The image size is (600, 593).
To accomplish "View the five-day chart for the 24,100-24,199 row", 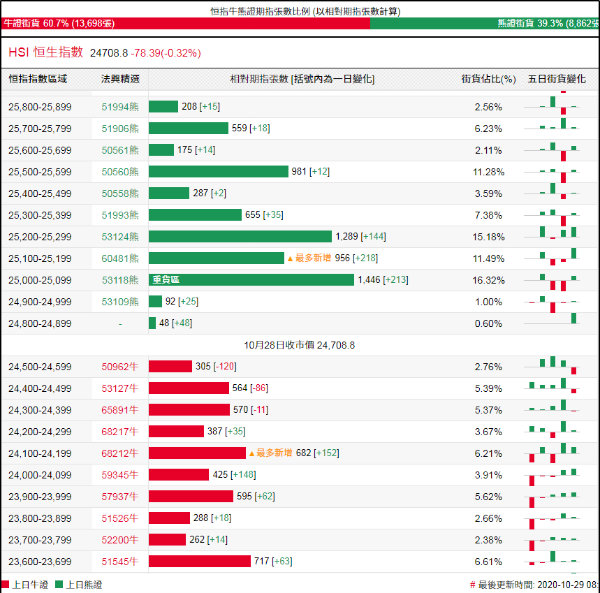I will coord(552,453).
